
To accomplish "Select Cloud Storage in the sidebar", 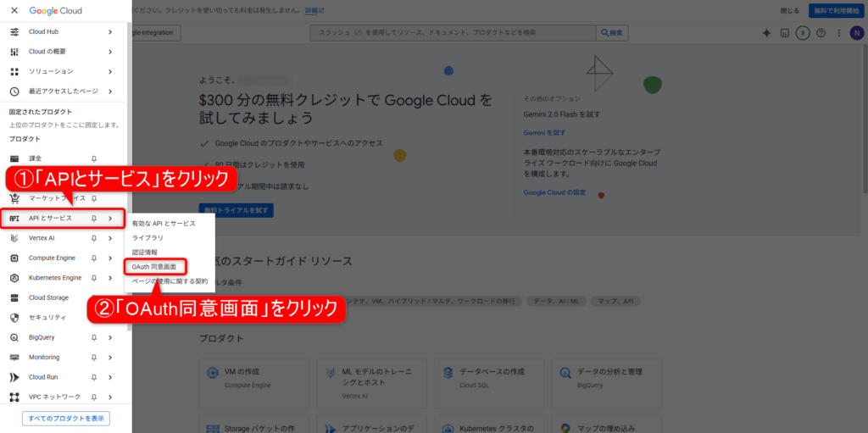I will click(48, 297).
